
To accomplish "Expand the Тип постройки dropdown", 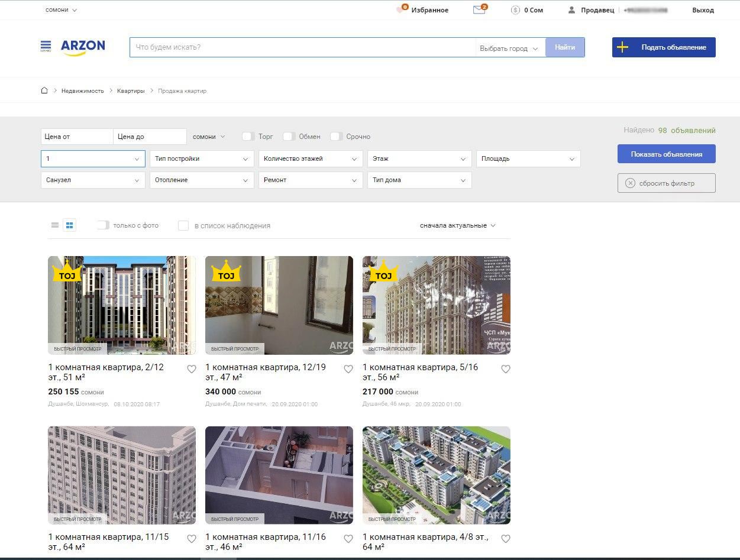I will [x=202, y=159].
